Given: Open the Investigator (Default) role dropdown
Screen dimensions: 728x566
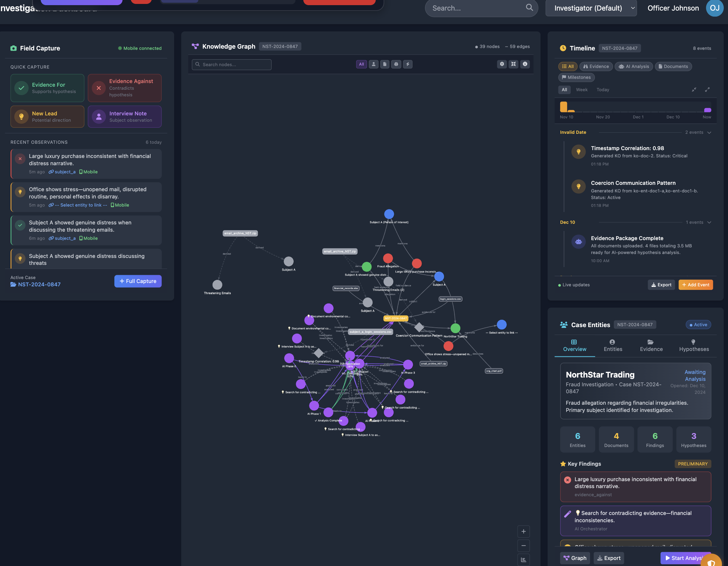Looking at the screenshot, I should [591, 8].
